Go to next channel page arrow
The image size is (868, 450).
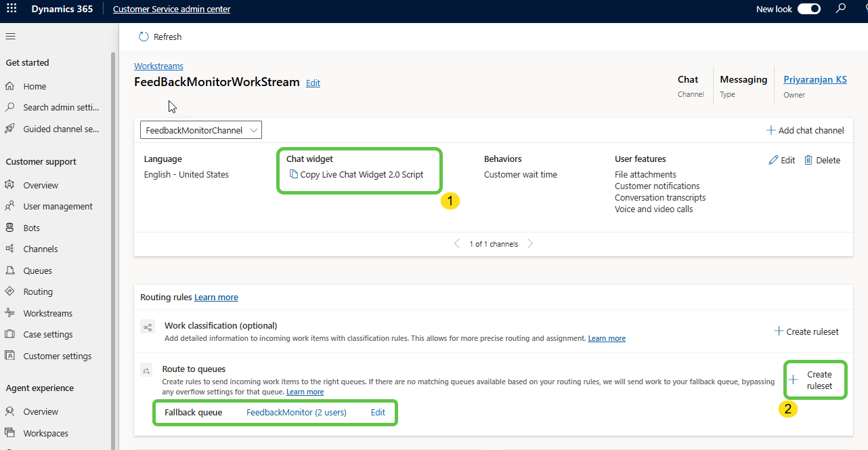click(x=530, y=244)
